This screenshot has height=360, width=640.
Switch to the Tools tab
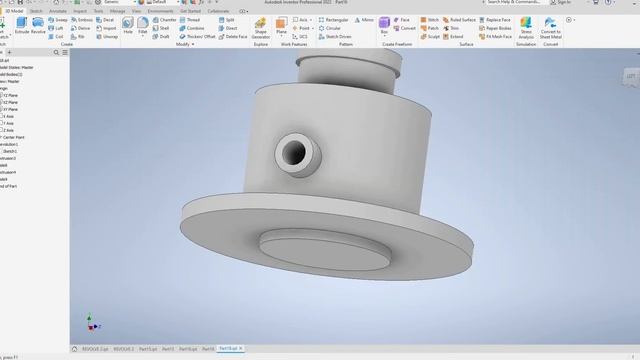coord(98,11)
